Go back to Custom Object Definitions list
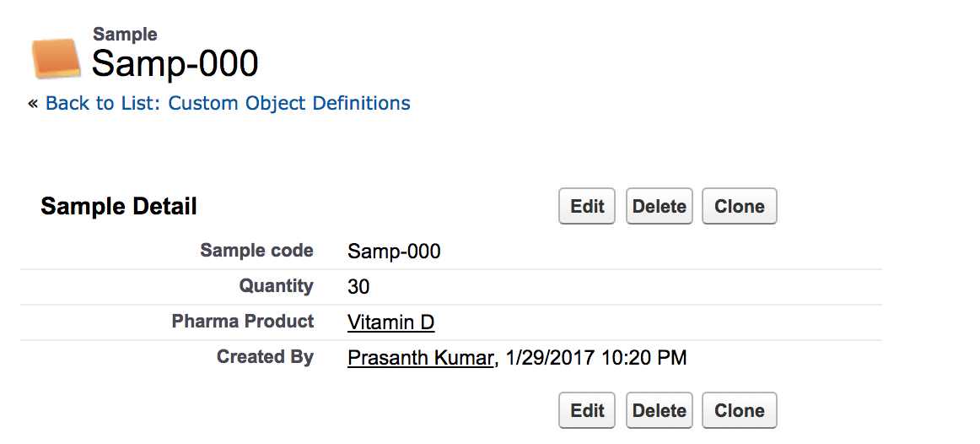980x444 pixels. (228, 103)
